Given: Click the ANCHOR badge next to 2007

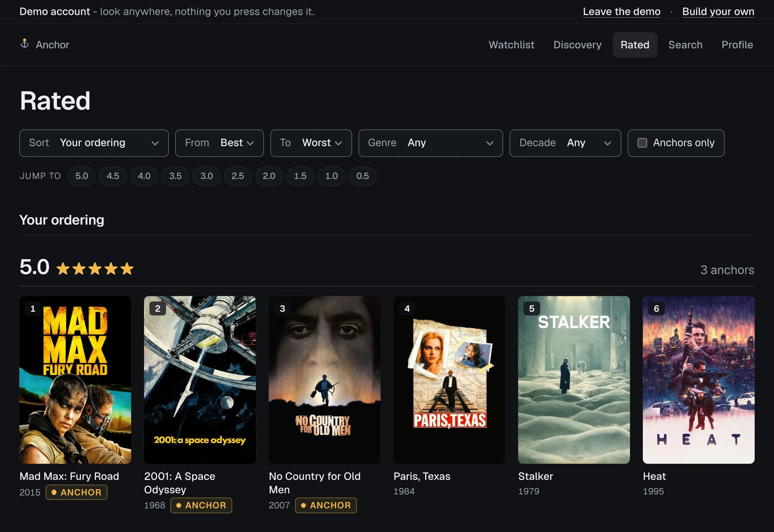Looking at the screenshot, I should [326, 505].
